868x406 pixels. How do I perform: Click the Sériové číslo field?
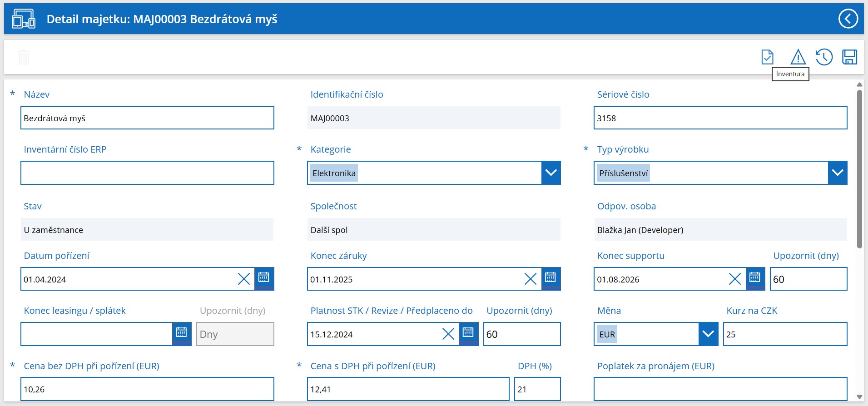pyautogui.click(x=720, y=118)
